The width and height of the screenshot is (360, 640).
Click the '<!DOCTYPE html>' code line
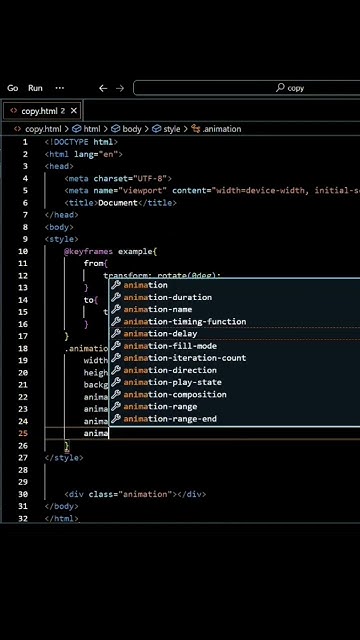[81, 142]
